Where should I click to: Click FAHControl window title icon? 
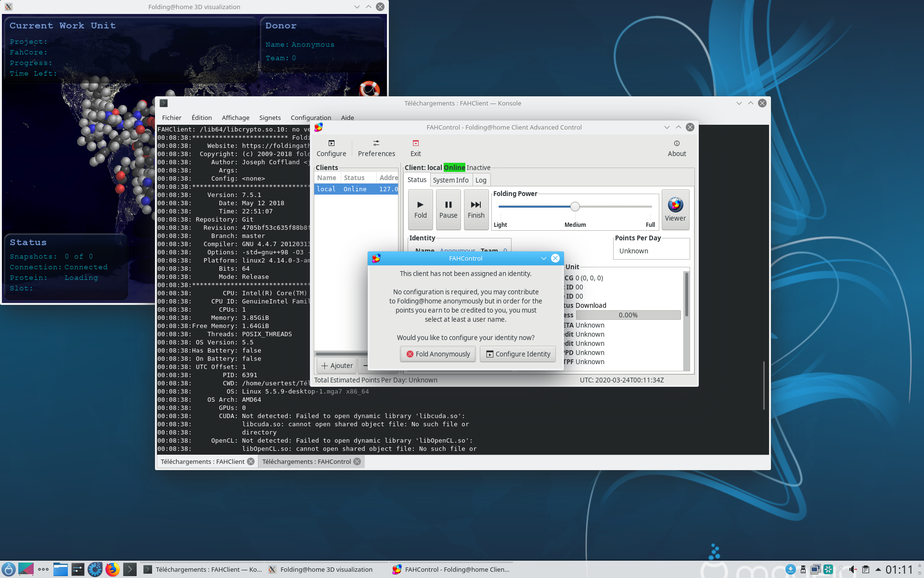[x=319, y=127]
